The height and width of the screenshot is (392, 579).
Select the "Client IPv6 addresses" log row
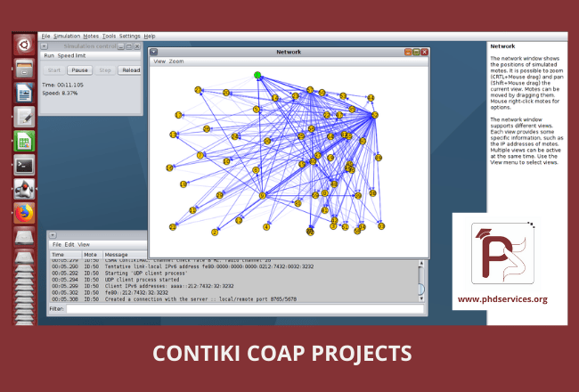click(x=233, y=286)
